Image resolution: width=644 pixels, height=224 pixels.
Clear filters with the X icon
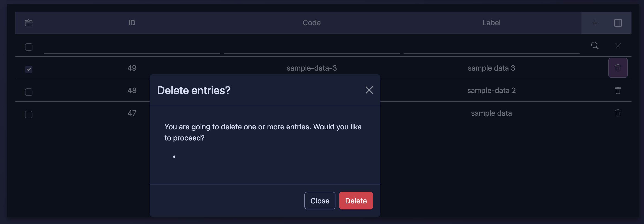point(618,46)
